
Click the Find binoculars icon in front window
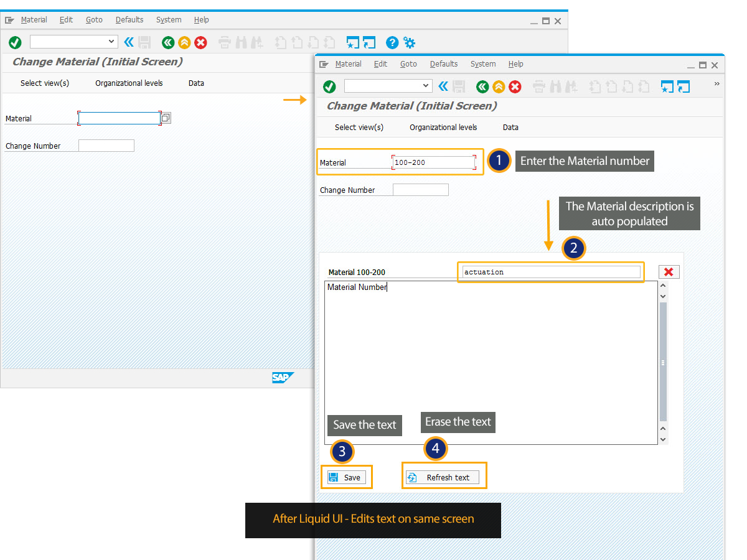555,86
